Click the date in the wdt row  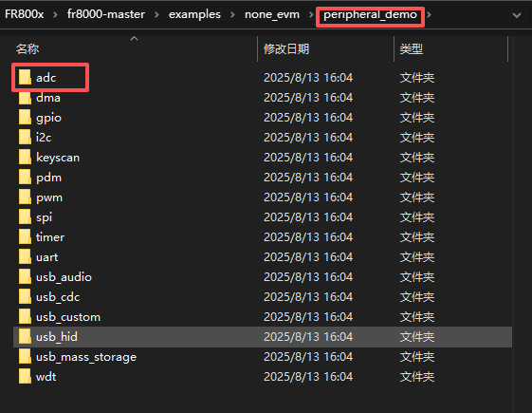308,377
